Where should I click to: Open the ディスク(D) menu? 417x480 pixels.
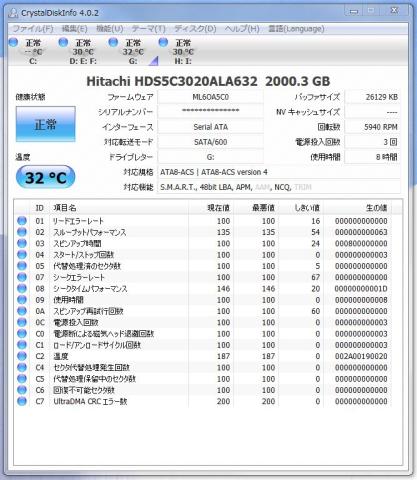tap(195, 29)
